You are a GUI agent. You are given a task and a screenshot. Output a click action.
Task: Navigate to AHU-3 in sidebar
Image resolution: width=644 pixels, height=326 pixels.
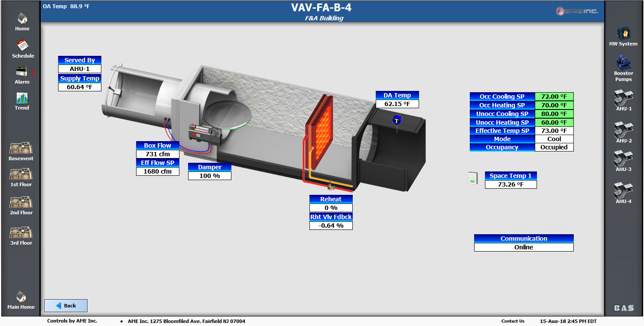coord(624,159)
